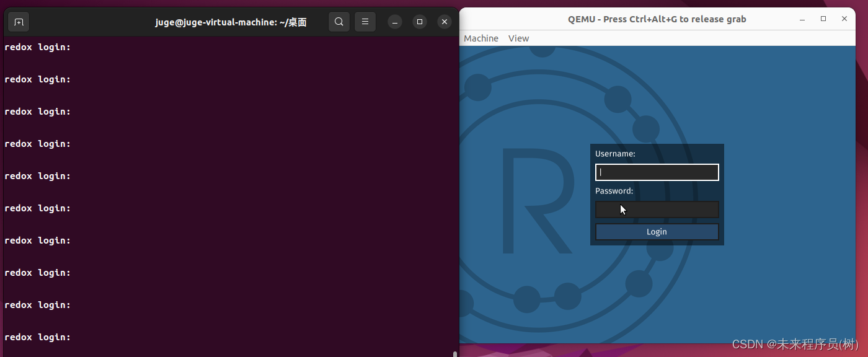This screenshot has width=868, height=357.
Task: Open the terminal hamburger menu
Action: coord(365,21)
